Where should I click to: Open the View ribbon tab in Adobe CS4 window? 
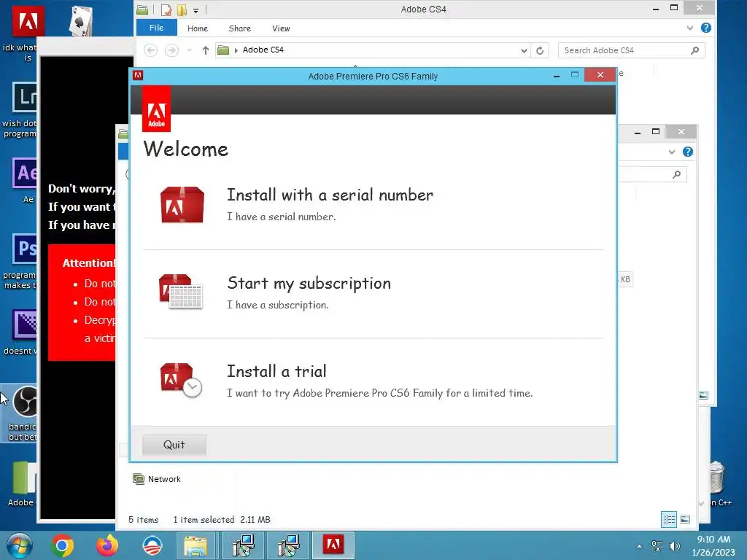point(281,28)
